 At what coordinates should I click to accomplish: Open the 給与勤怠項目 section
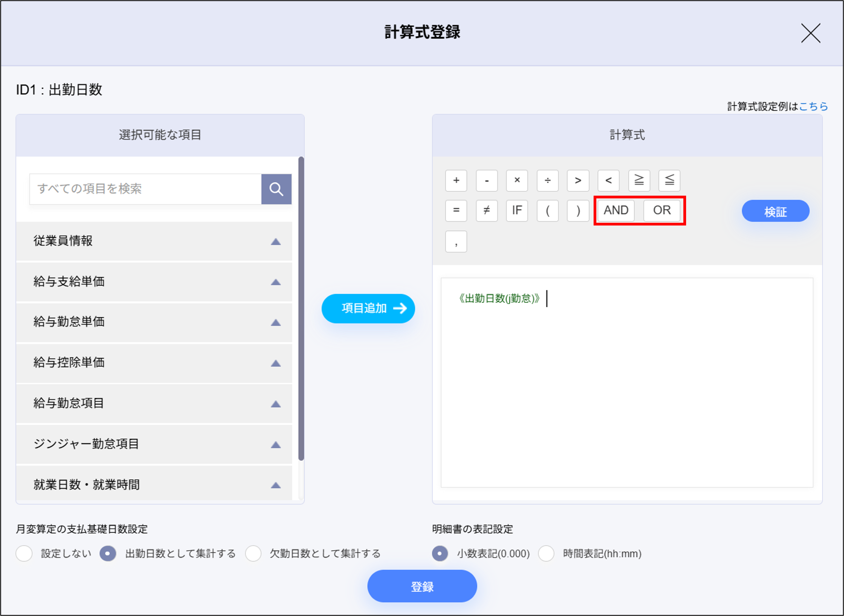[276, 403]
